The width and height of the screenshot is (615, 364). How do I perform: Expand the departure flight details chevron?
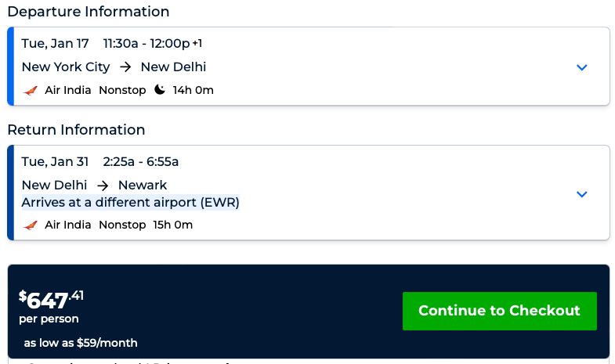pyautogui.click(x=581, y=67)
